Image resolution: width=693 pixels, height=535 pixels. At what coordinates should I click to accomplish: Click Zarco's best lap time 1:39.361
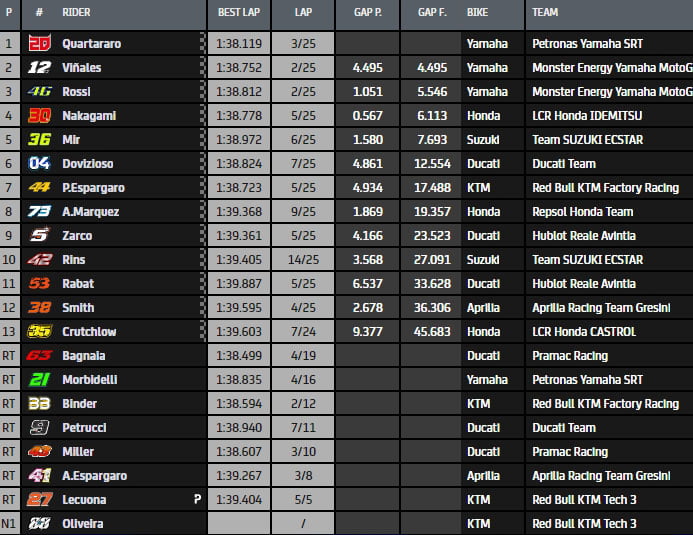[x=239, y=235]
